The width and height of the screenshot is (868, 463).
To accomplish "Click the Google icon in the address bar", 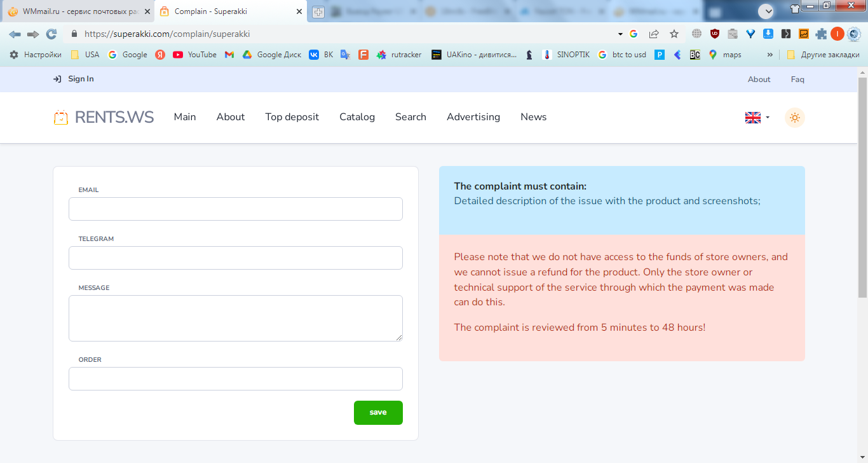I will (x=634, y=34).
